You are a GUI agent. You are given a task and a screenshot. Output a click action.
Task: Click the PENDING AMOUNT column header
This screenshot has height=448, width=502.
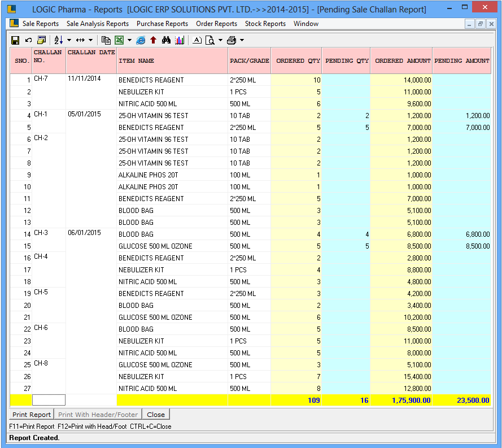pyautogui.click(x=462, y=61)
